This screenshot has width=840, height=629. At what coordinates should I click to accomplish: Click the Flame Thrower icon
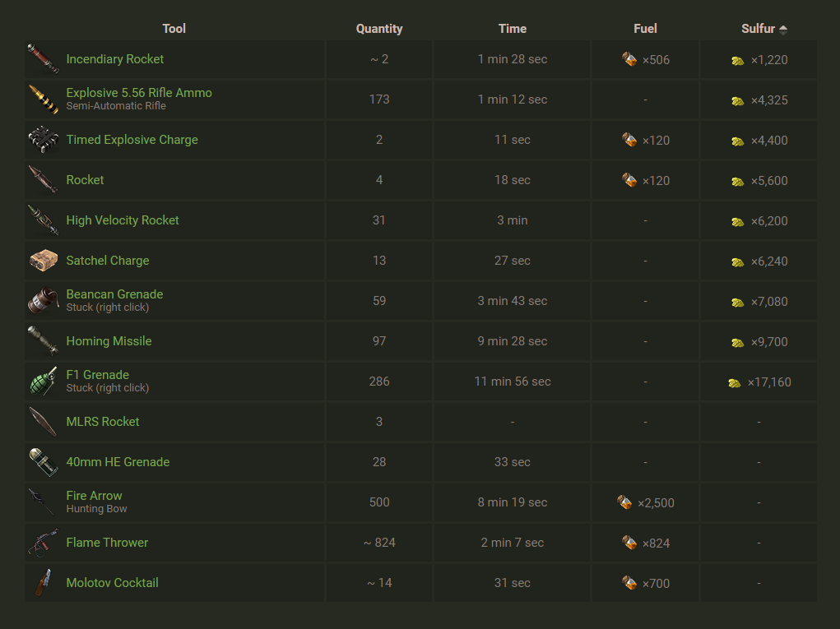coord(42,543)
